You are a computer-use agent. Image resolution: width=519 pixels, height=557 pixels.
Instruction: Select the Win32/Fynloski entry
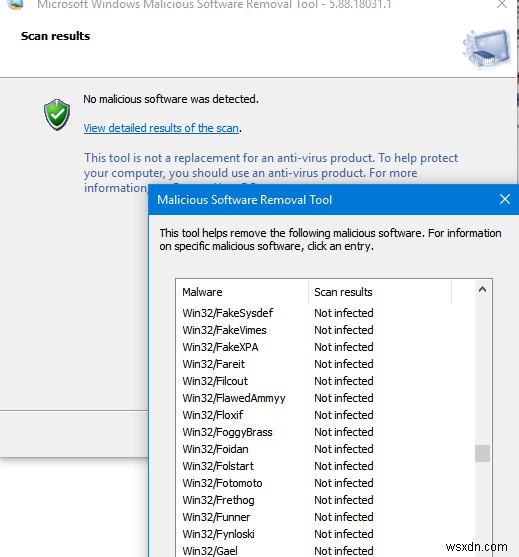pyautogui.click(x=218, y=534)
